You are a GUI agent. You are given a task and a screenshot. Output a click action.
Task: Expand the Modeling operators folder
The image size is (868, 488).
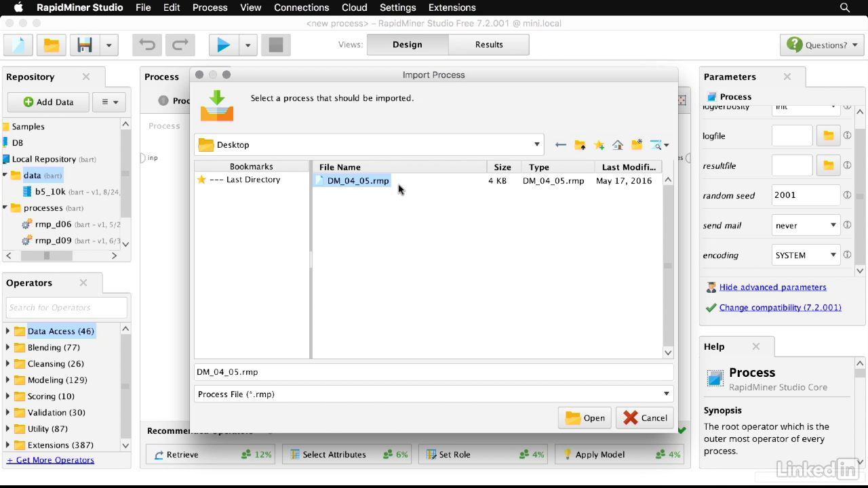coord(7,380)
